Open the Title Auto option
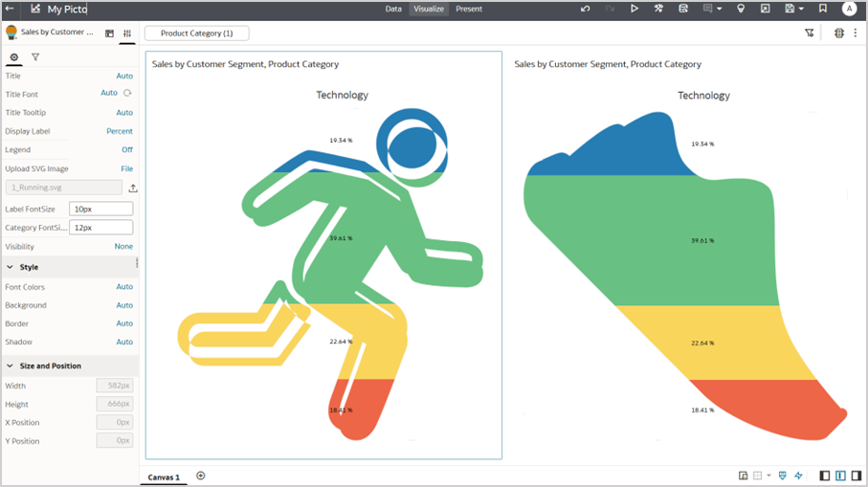Screen dimensions: 868x487 tap(124, 77)
